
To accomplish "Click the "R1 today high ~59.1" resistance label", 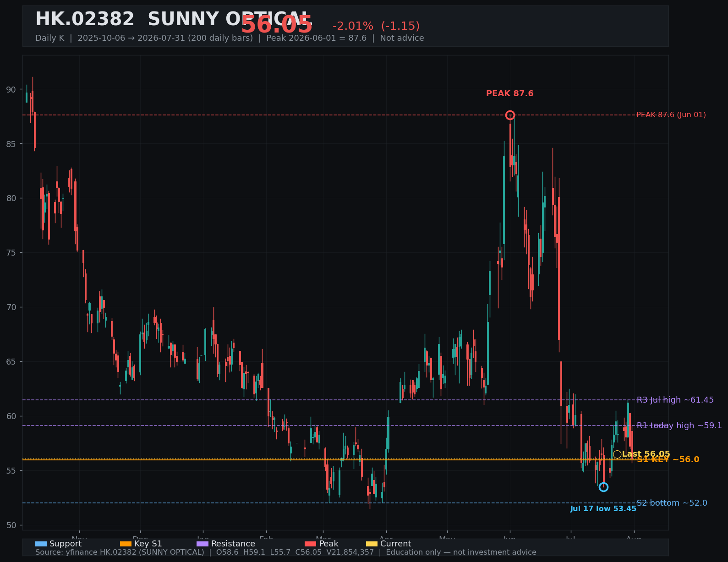I will pyautogui.click(x=679, y=426).
